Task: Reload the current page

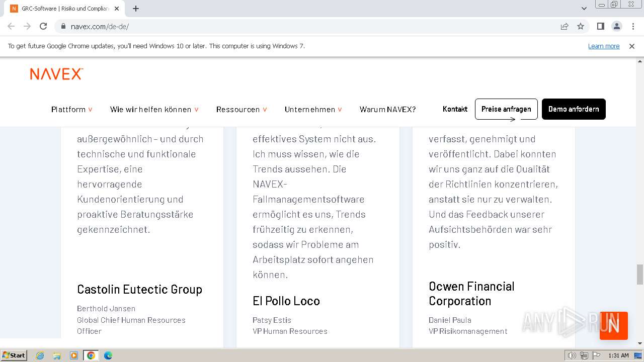Action: tap(43, 26)
